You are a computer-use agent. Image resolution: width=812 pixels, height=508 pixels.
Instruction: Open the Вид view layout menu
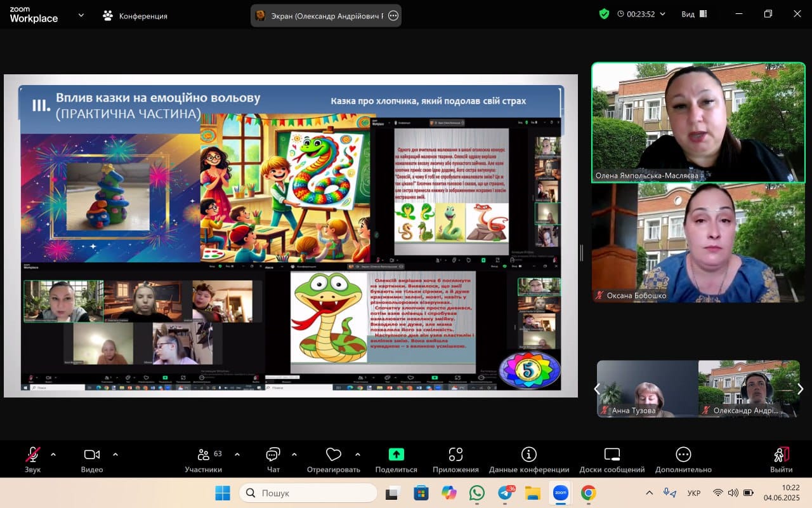point(694,14)
